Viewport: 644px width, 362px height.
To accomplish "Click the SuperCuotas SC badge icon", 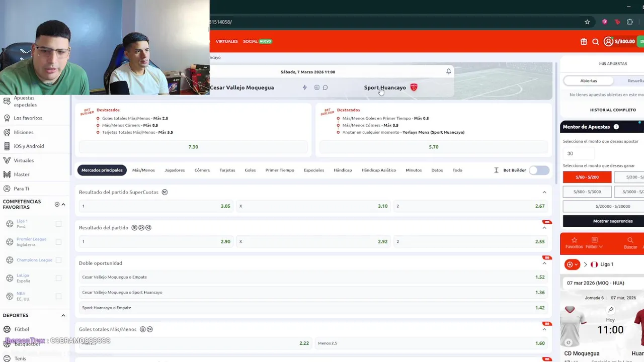I will 165,192.
